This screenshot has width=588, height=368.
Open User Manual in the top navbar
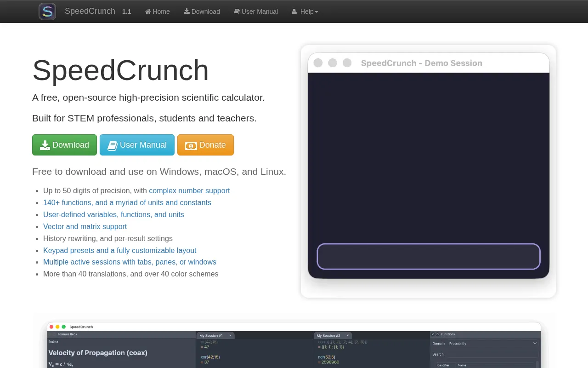pyautogui.click(x=256, y=11)
